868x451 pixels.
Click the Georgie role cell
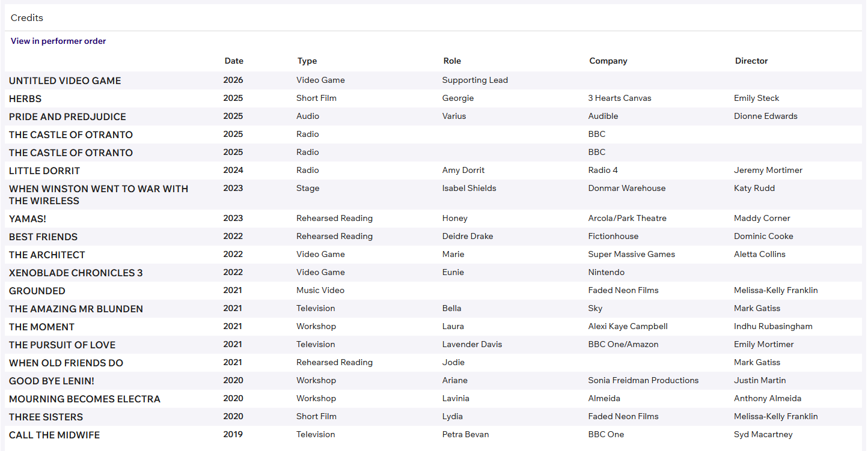458,98
